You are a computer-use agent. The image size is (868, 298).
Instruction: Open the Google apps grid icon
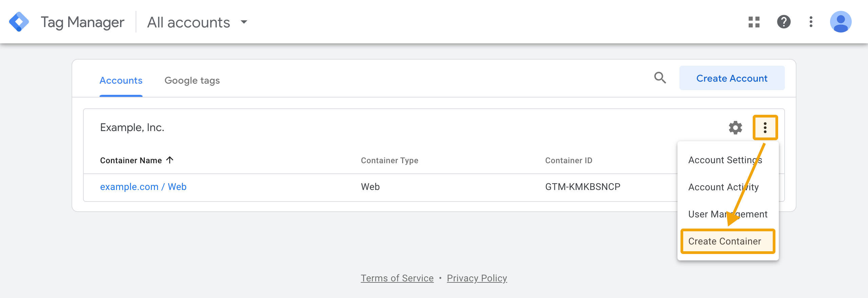point(754,22)
